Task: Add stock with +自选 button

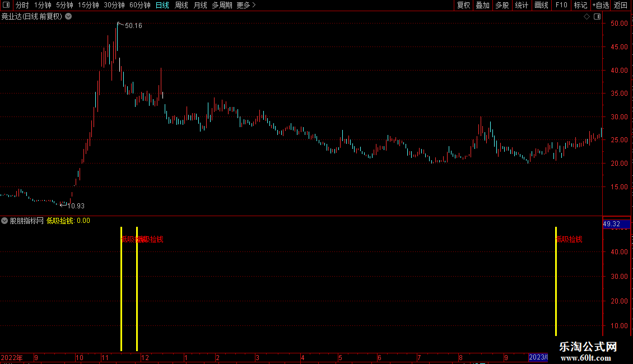Action: (601, 5)
